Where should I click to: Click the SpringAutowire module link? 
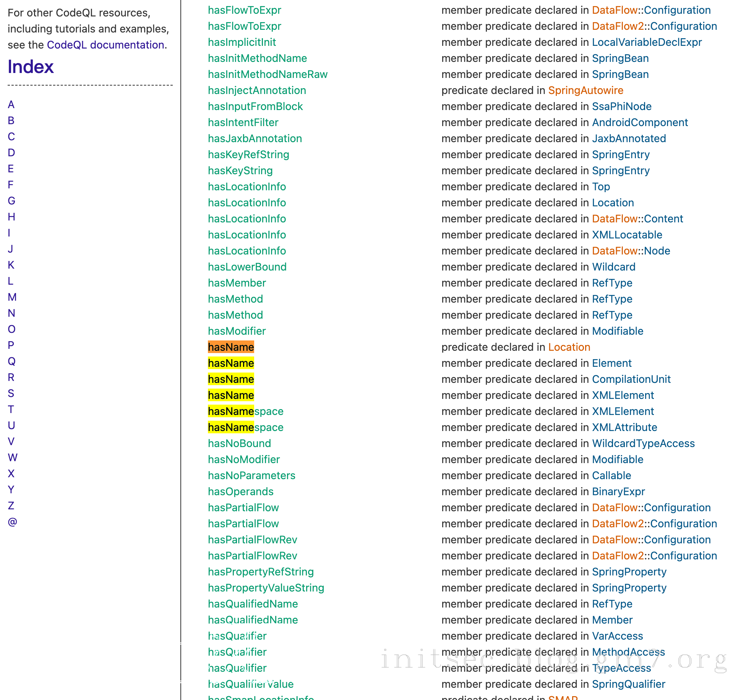(585, 90)
